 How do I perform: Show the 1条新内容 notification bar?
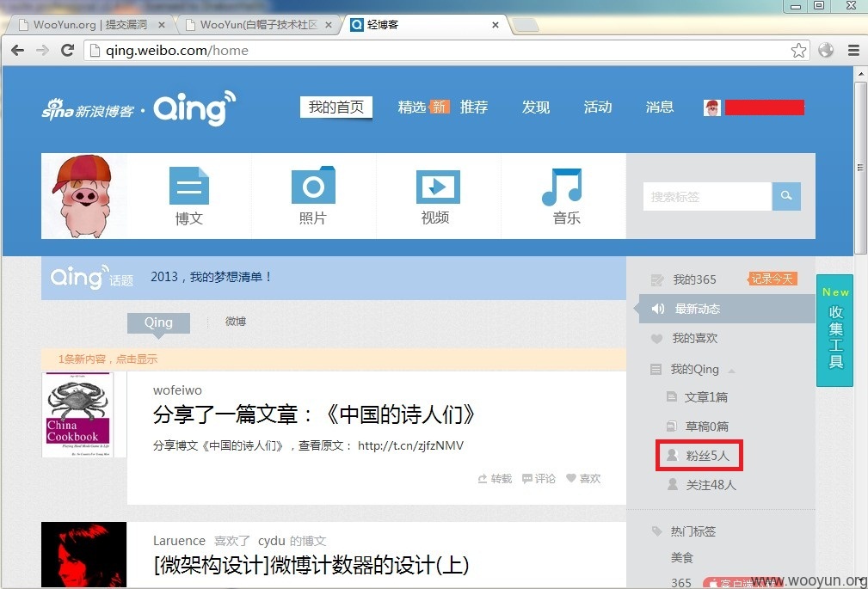(x=333, y=359)
